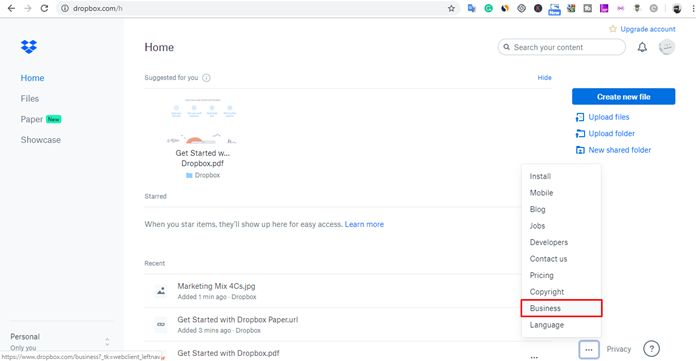The width and height of the screenshot is (696, 361).
Task: Click the search magnifier icon
Action: [x=506, y=47]
